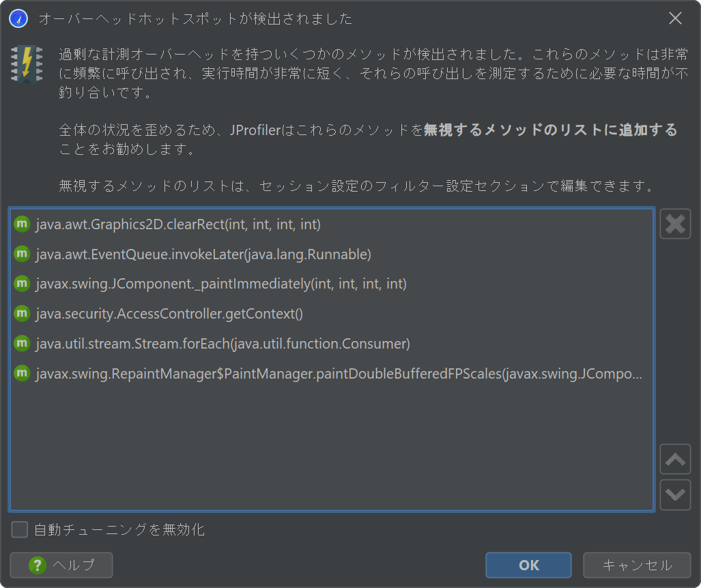The image size is (701, 588).
Task: Select java.security.AccessController.getContext() row
Action: pos(332,313)
